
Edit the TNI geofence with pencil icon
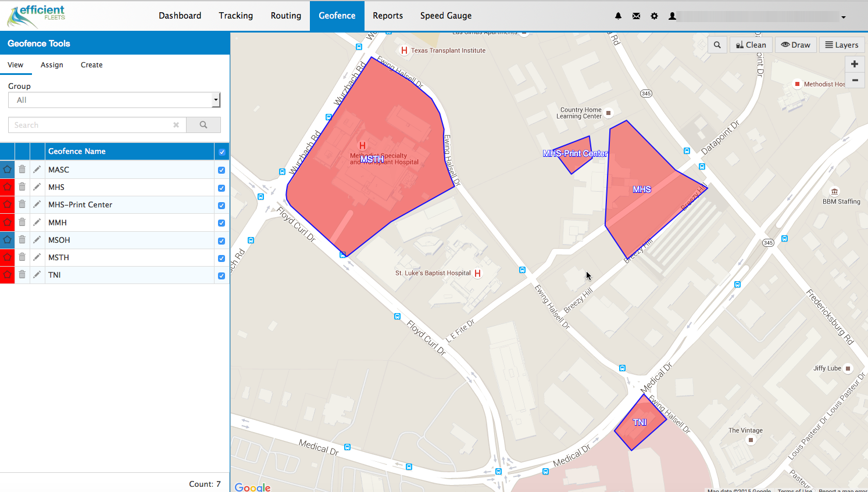pos(37,275)
